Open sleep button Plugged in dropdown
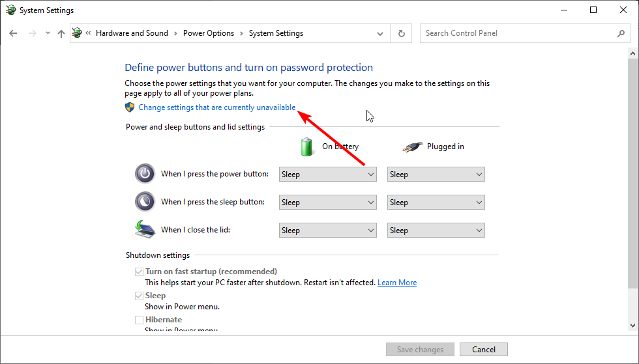Viewport: 639px width, 364px height. click(x=436, y=203)
